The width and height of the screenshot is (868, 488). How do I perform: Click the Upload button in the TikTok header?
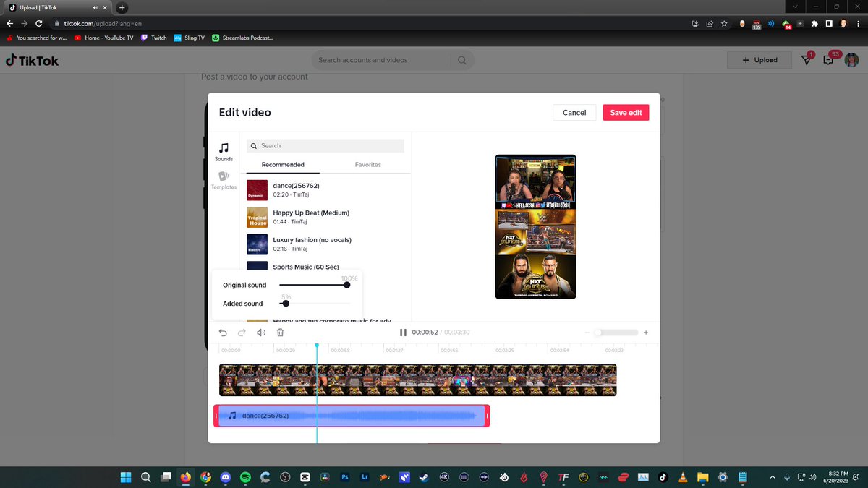coord(759,60)
